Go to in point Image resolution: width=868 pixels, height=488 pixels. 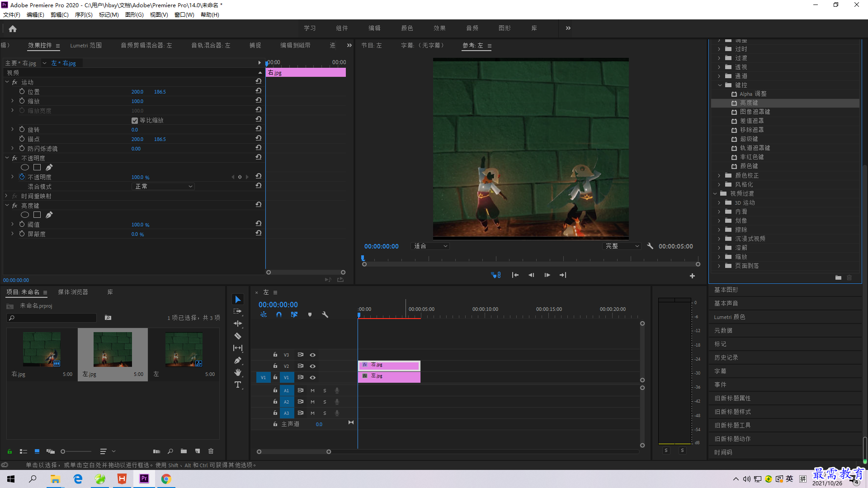point(515,275)
